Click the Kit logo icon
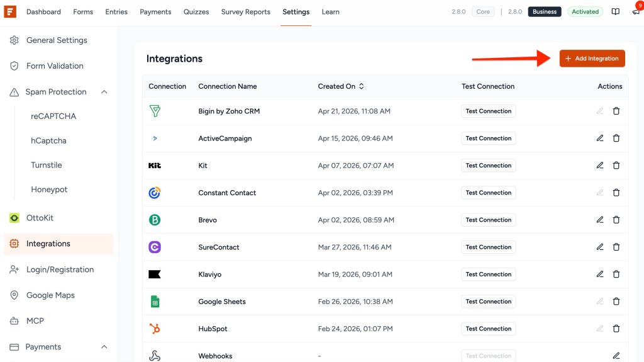 coord(155,166)
